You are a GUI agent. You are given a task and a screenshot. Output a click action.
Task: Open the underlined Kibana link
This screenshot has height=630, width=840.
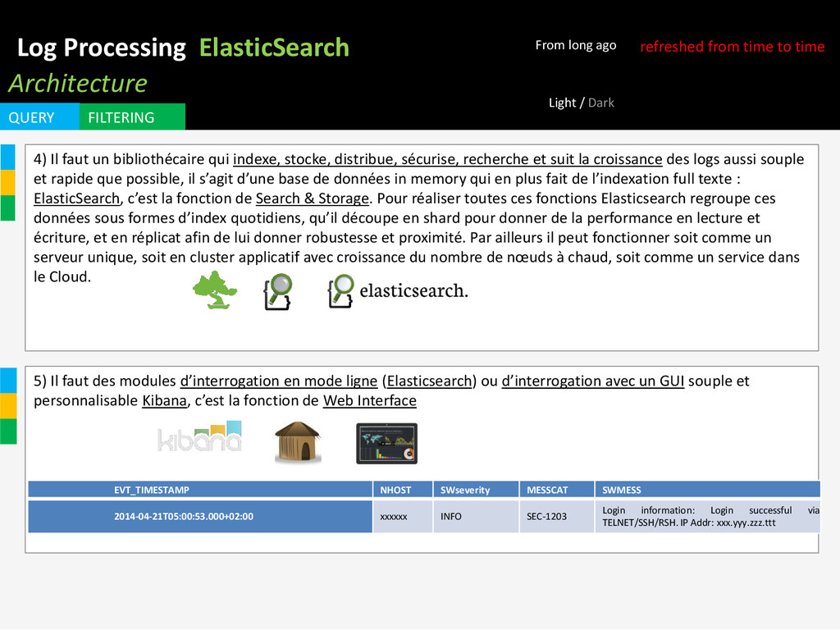(x=164, y=400)
